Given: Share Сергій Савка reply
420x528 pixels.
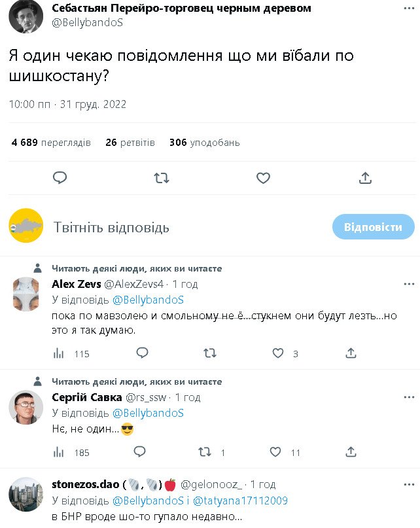Looking at the screenshot, I should [351, 451].
